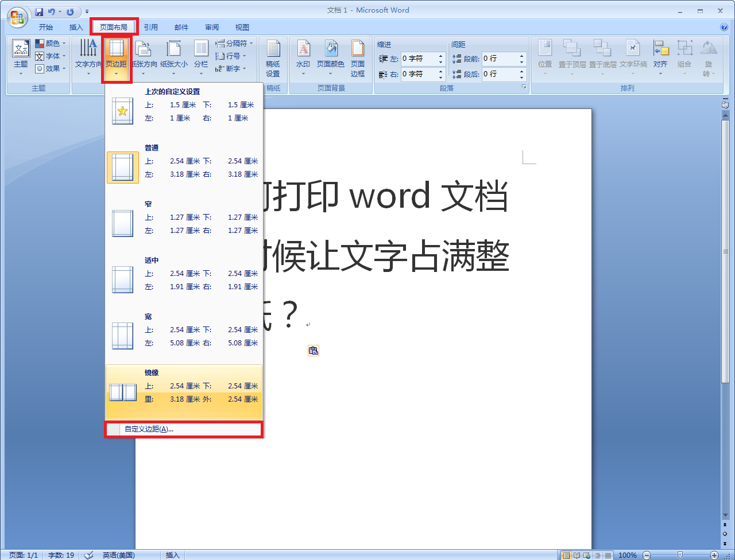This screenshot has width=735, height=560.
Task: Open 对齐 align options
Action: [660, 57]
